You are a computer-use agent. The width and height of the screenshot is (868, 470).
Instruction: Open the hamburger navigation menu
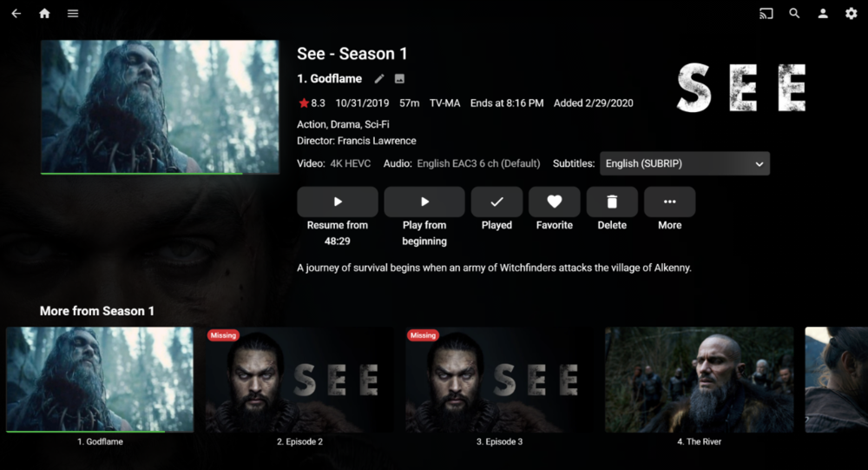point(73,13)
